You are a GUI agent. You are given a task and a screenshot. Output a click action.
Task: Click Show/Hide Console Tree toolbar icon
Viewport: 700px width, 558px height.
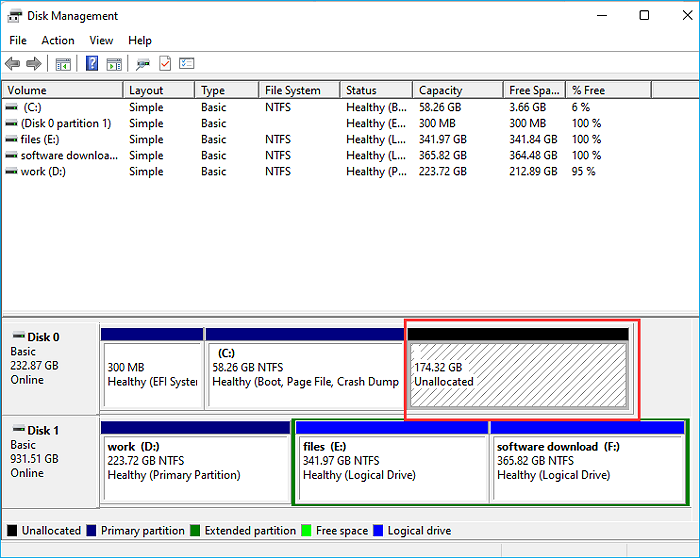point(63,64)
